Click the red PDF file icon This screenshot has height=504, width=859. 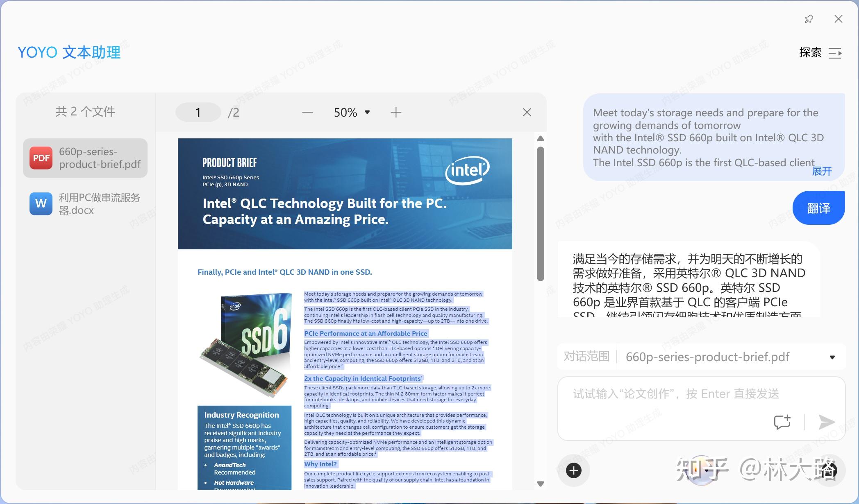tap(41, 158)
